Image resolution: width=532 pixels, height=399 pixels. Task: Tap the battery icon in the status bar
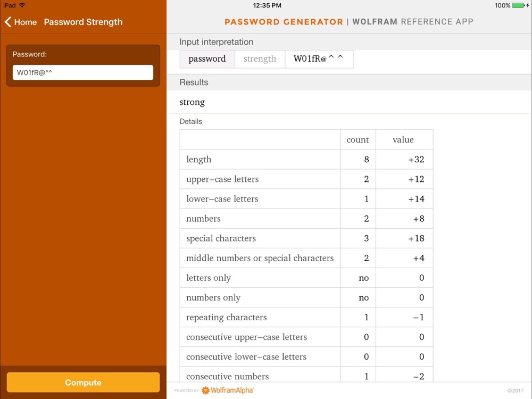(x=518, y=5)
